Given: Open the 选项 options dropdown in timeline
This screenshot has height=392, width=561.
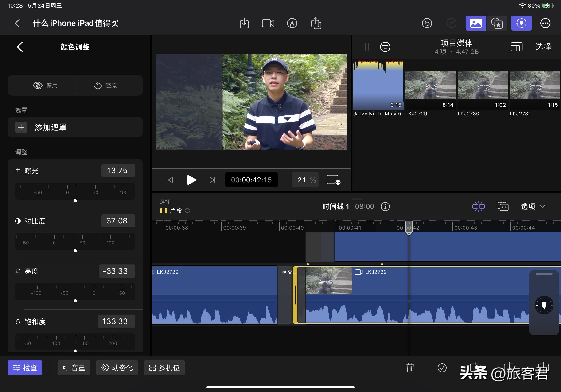Looking at the screenshot, I should pyautogui.click(x=533, y=207).
